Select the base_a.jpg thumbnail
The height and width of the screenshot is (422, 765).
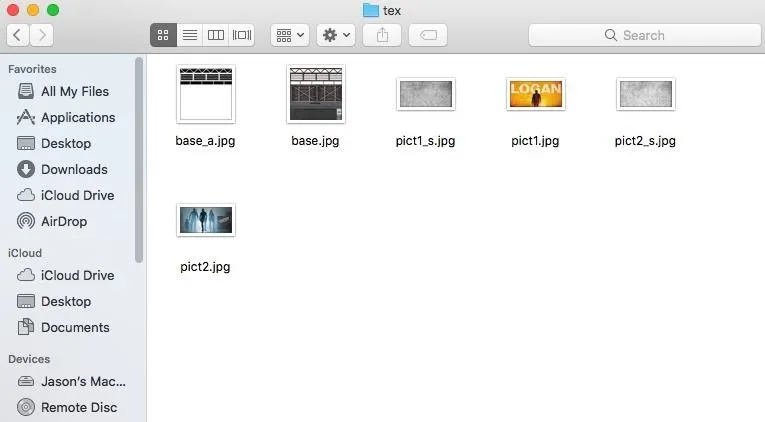coord(206,94)
